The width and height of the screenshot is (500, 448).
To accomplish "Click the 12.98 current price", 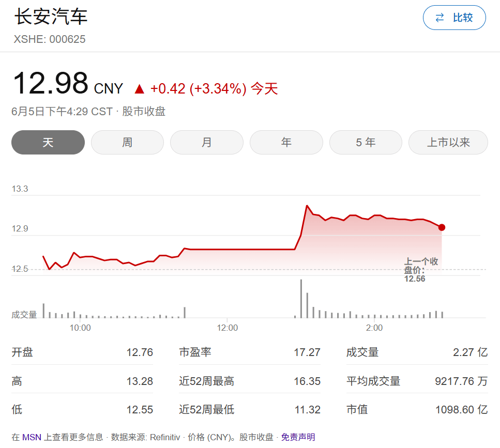I will point(50,83).
